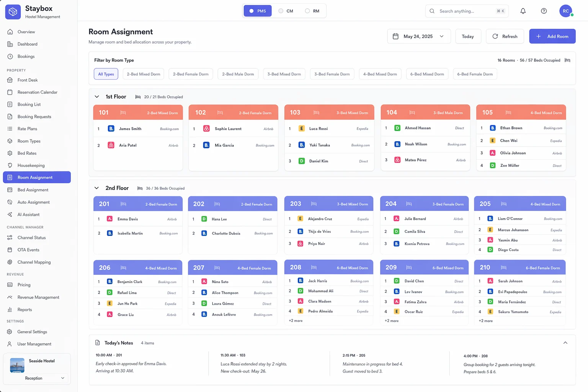Screen dimensions: 588x392
Task: Open the notifications bell
Action: [x=523, y=11]
